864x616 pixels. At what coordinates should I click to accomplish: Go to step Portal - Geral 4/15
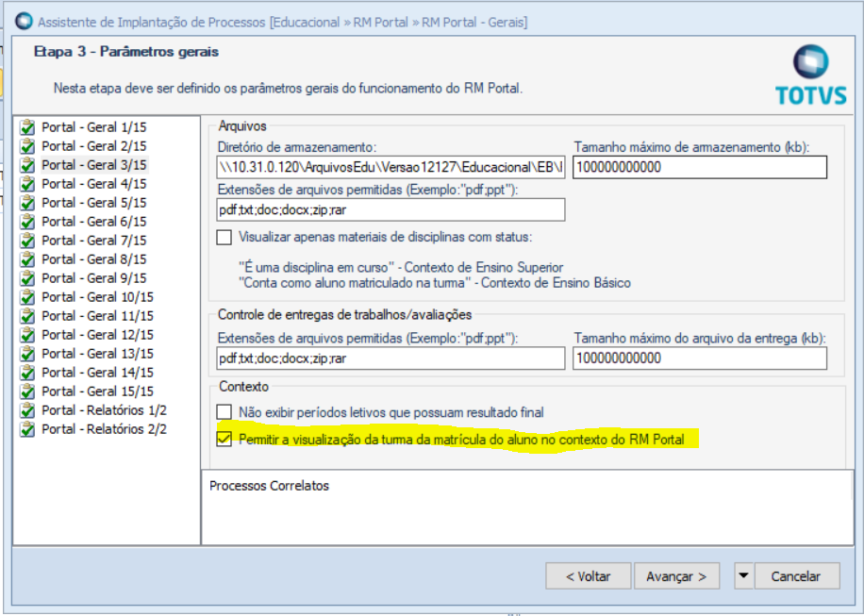tap(94, 184)
